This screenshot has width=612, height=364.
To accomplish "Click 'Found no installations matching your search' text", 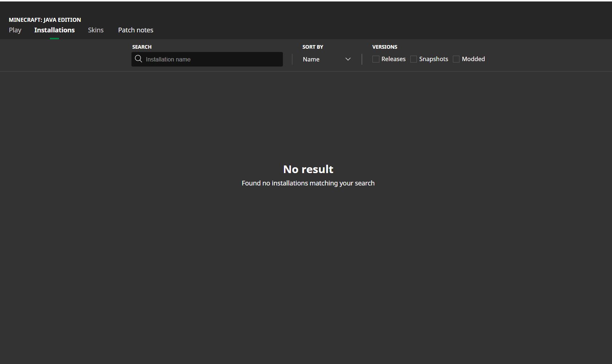I will tap(308, 183).
